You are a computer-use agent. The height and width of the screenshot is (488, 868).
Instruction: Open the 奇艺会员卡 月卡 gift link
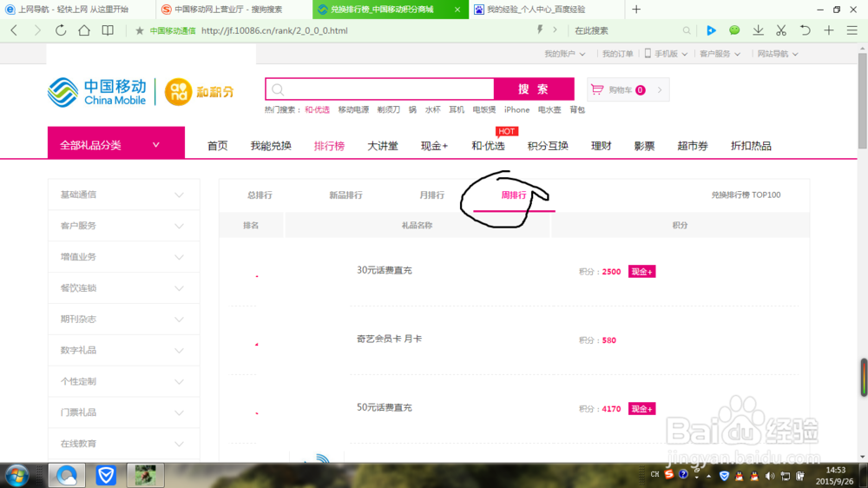click(x=389, y=339)
